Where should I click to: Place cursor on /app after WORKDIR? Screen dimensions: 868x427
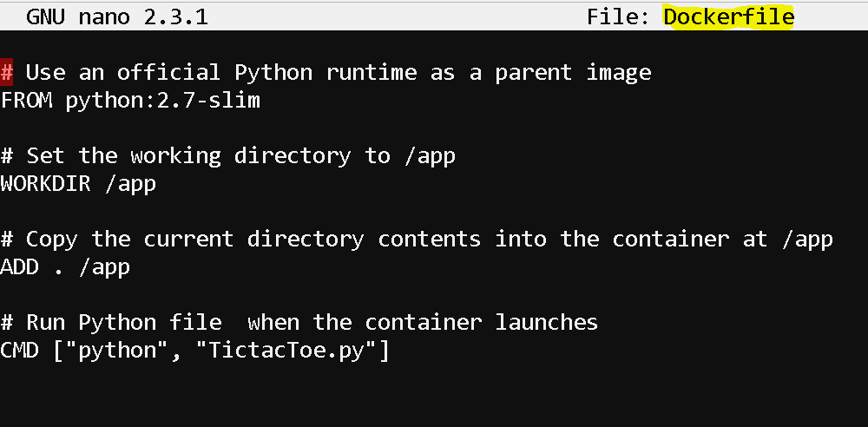131,184
